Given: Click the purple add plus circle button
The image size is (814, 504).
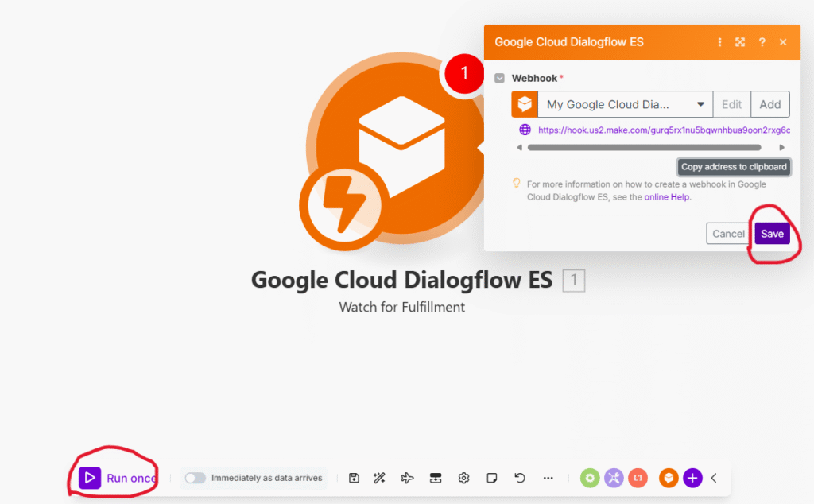Looking at the screenshot, I should [692, 478].
